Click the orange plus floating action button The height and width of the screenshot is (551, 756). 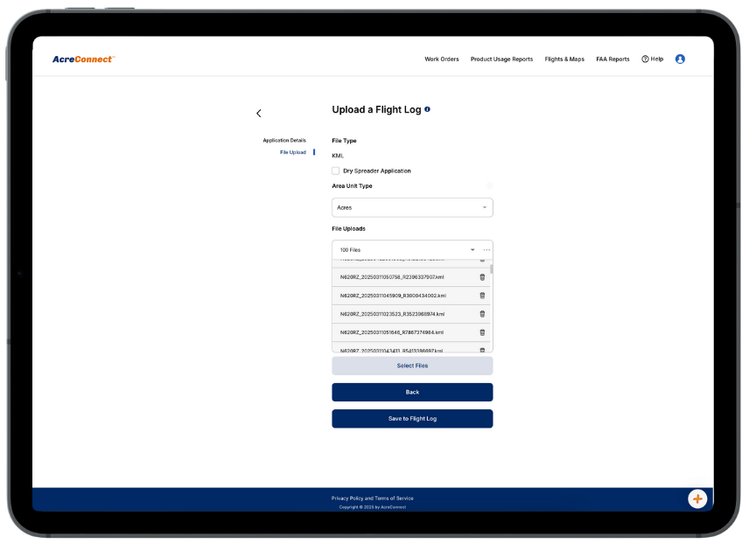(x=697, y=499)
